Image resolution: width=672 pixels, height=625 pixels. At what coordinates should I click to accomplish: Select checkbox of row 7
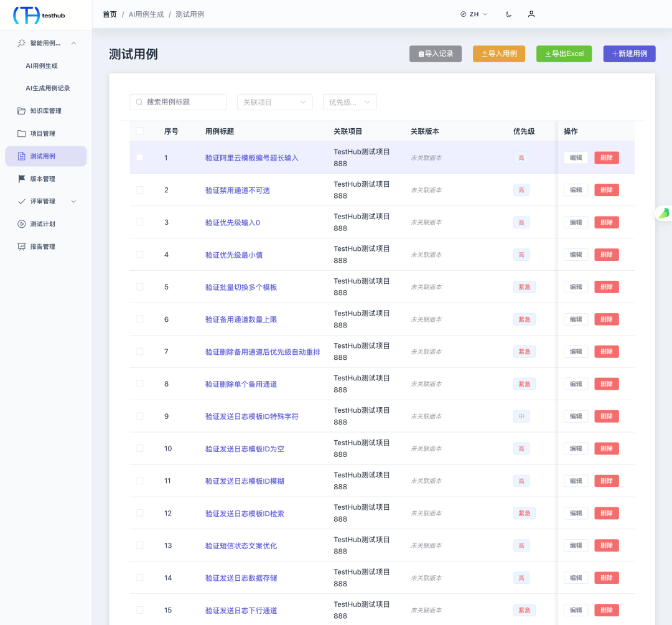pos(140,352)
